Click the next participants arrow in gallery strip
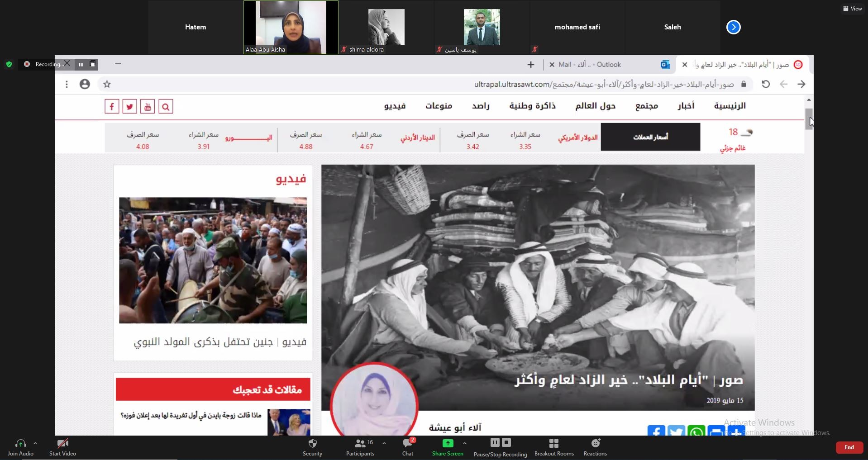868x460 pixels. pos(733,28)
